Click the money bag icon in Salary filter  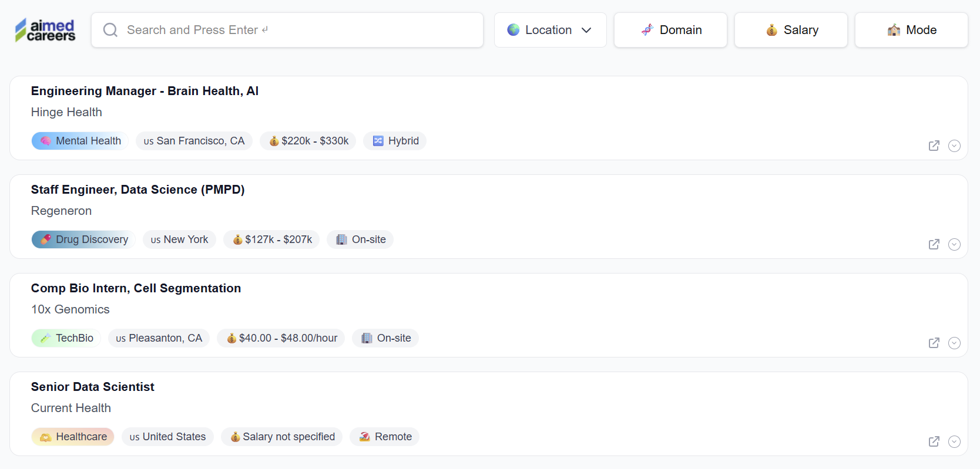[771, 30]
